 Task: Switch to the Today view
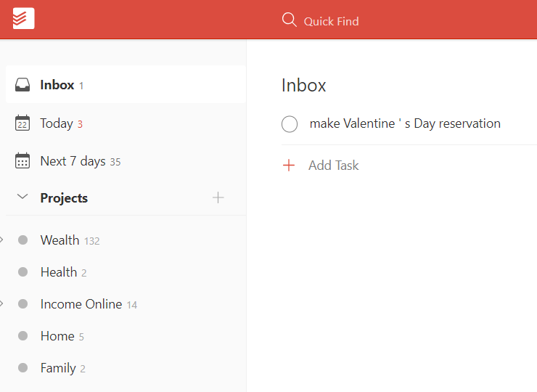pos(57,123)
